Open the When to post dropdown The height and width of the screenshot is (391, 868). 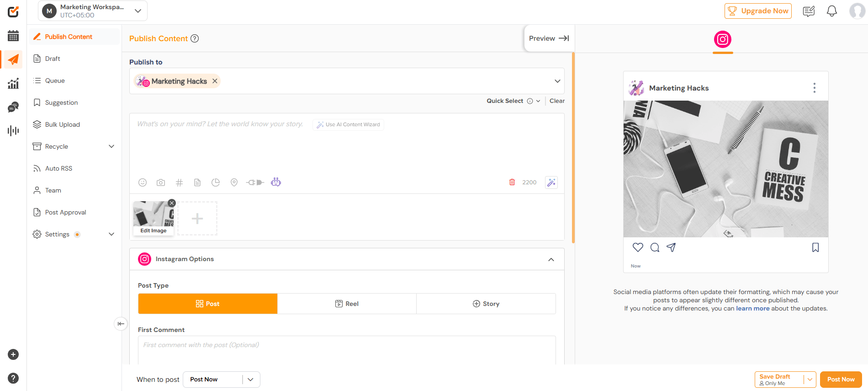[x=222, y=380]
